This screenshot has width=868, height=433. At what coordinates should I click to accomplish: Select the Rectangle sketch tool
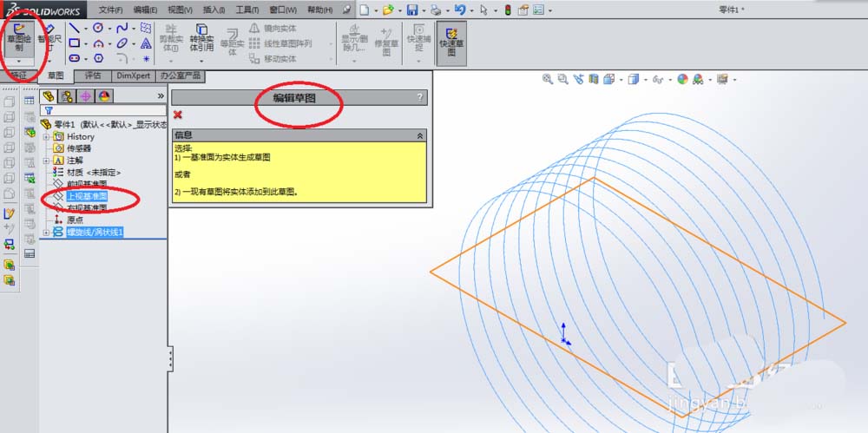click(74, 43)
